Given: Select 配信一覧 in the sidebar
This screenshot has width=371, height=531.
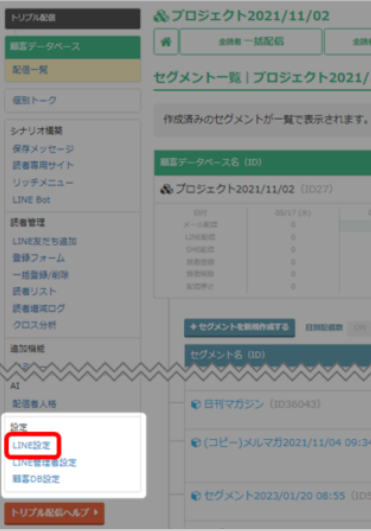Looking at the screenshot, I should [72, 70].
